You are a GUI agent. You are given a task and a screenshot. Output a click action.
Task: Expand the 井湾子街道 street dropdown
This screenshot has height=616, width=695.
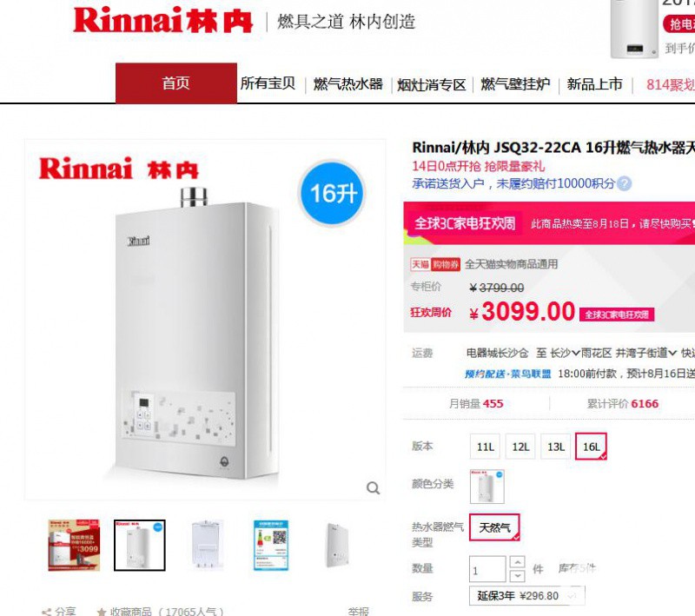[646, 353]
